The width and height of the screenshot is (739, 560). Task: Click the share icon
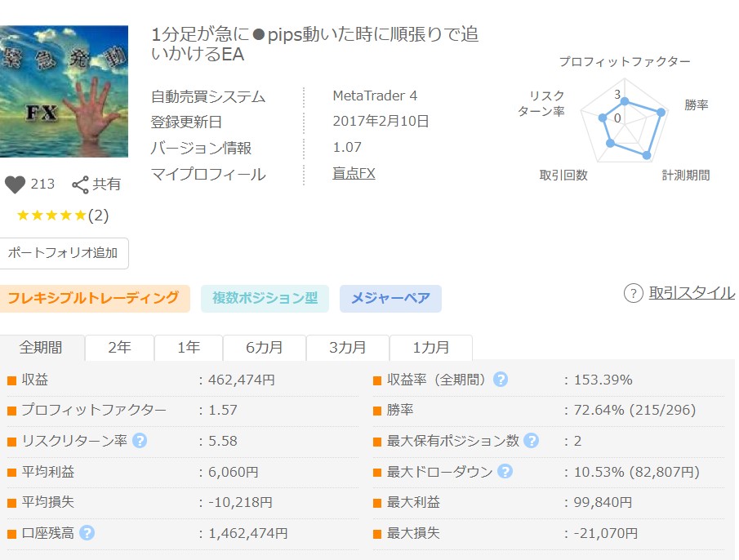(80, 184)
